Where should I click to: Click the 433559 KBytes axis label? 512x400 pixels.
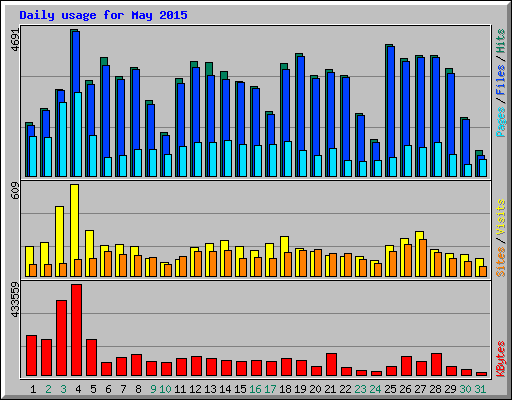(x=16, y=299)
